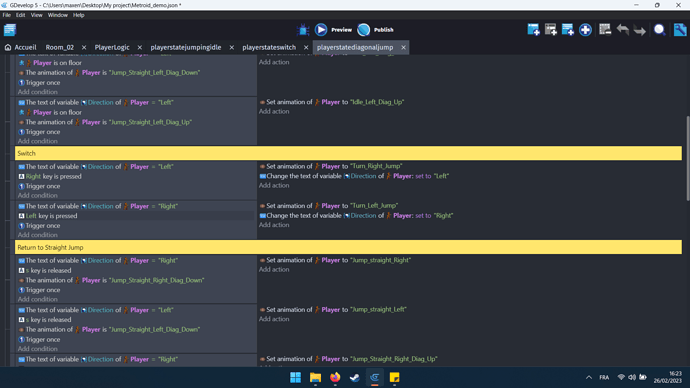This screenshot has width=690, height=388.
Task: Open File Explorer from taskbar
Action: coord(315,377)
